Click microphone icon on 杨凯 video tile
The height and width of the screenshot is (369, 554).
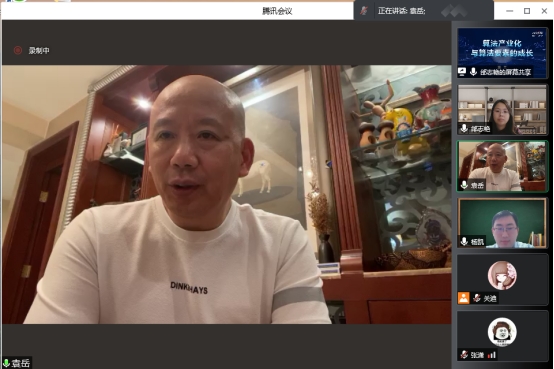pos(464,241)
